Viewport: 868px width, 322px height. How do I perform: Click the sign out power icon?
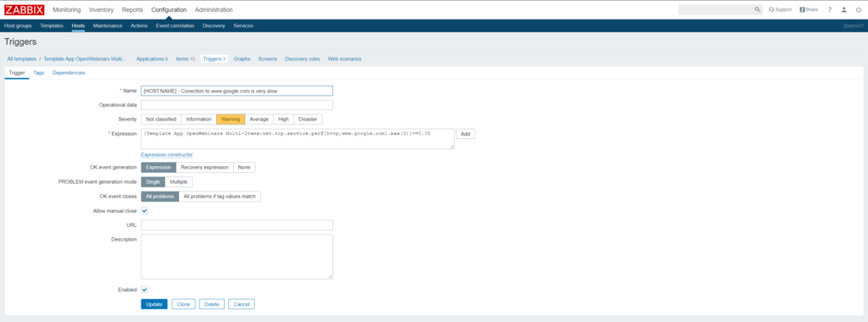(859, 9)
